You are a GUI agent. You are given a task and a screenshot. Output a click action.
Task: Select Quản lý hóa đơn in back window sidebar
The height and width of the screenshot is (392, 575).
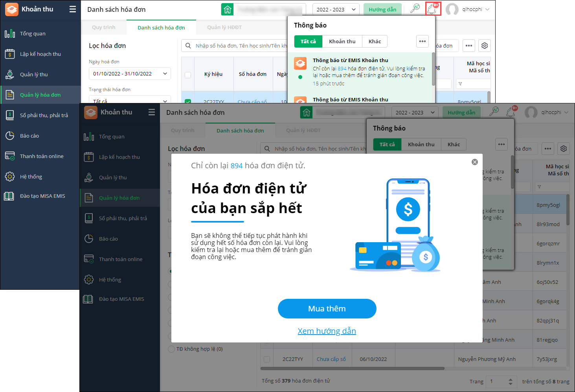tap(40, 95)
